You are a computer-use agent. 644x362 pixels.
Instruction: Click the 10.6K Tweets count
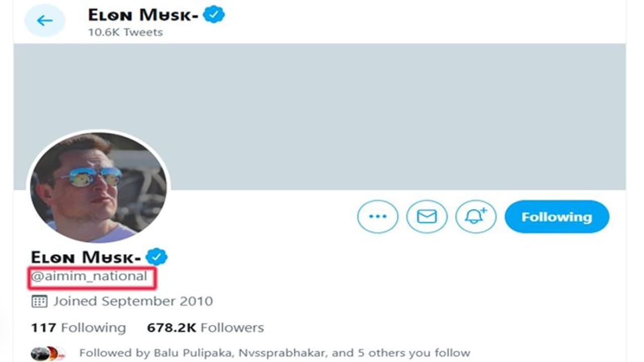pos(125,32)
